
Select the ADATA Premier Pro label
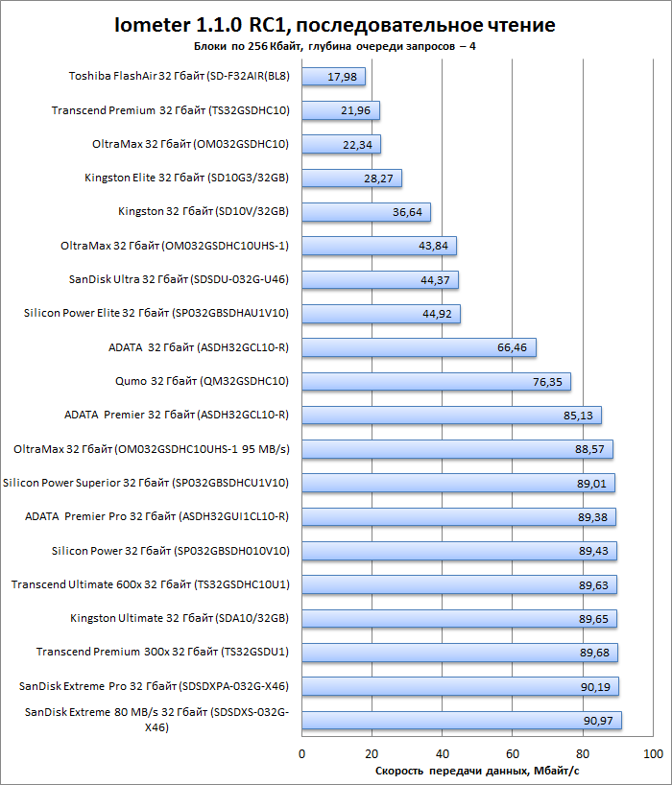point(156,516)
